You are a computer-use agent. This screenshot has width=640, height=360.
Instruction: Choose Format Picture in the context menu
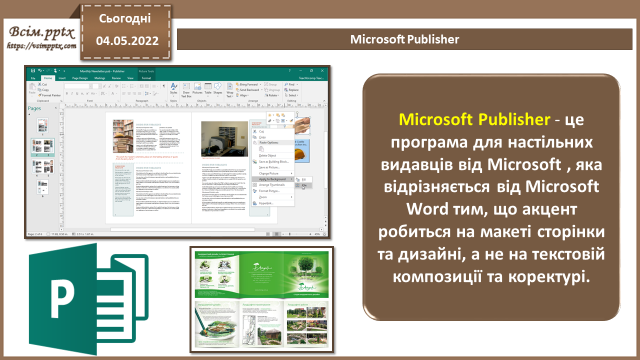coord(273,191)
